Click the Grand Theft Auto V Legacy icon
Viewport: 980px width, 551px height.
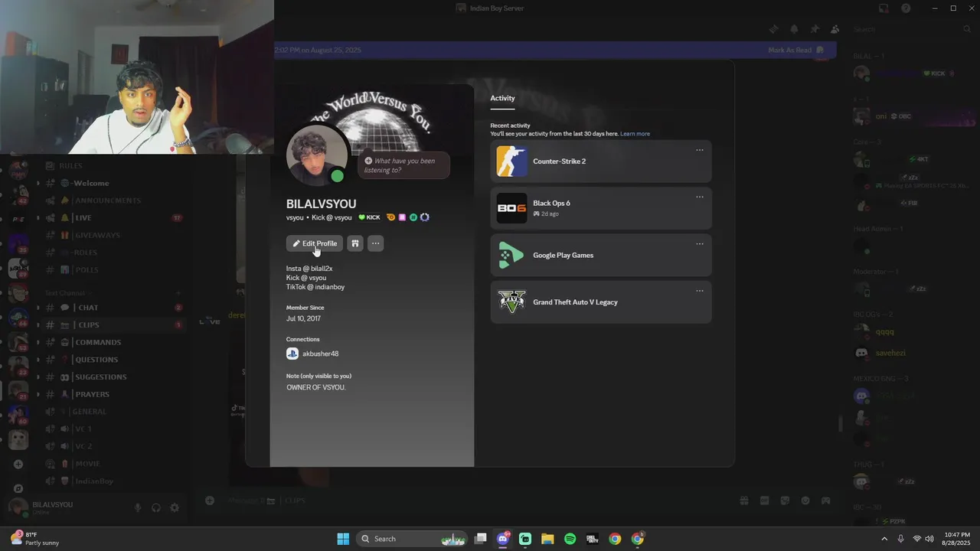pos(511,302)
